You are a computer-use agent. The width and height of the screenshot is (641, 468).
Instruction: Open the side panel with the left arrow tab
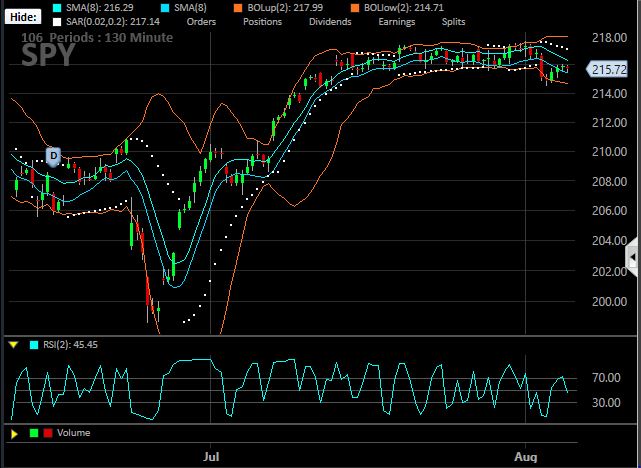(x=632, y=258)
